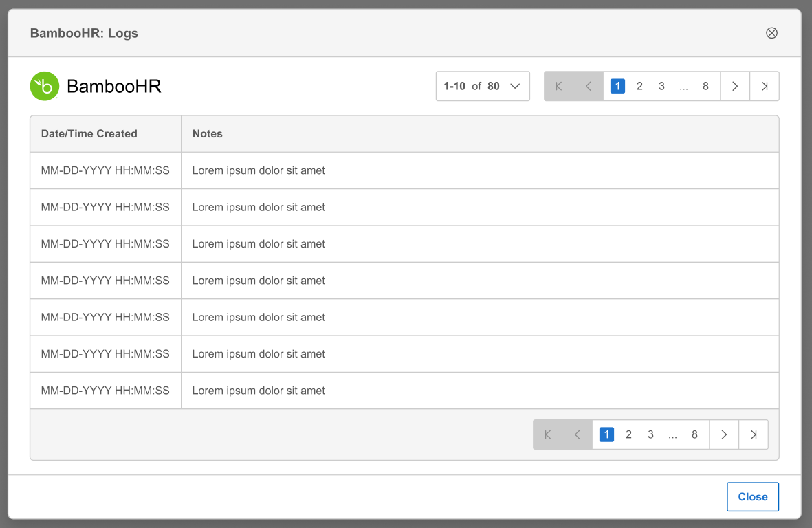
Task: Go to first page in top pagination
Action: 559,86
